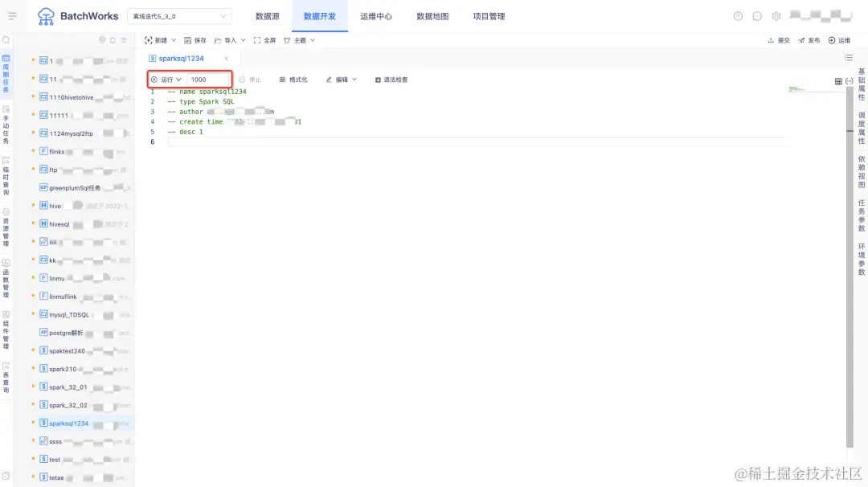Click the 全屏 fullscreen toolbar button
The height and width of the screenshot is (487, 868).
(264, 40)
